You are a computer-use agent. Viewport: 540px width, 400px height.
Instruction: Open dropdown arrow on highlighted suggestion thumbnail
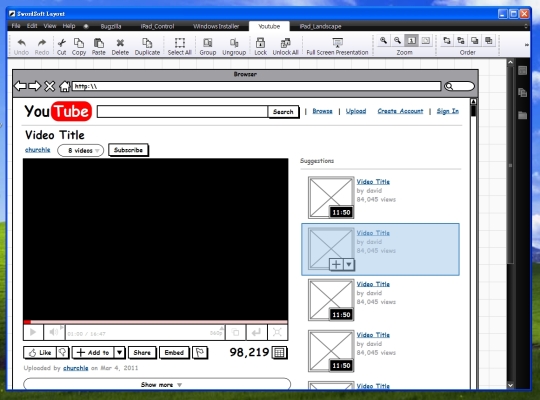point(349,264)
